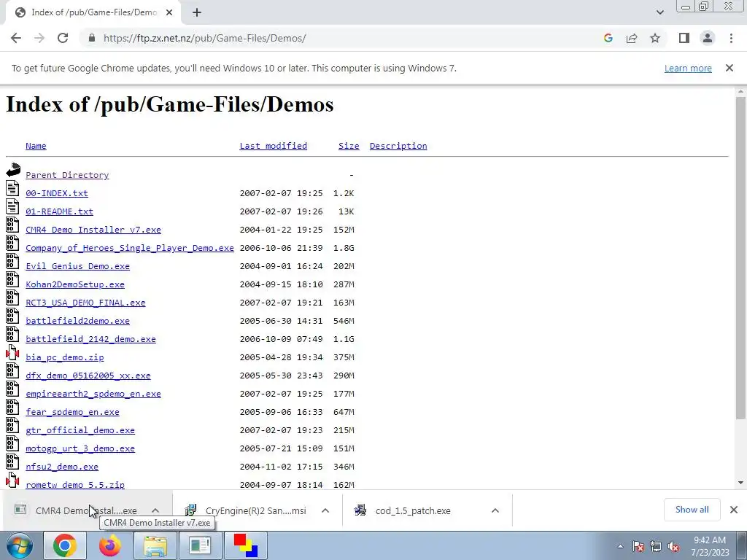Download Company_of_Heroes_Single_Player_Demo.exe
The image size is (747, 560).
tap(130, 248)
